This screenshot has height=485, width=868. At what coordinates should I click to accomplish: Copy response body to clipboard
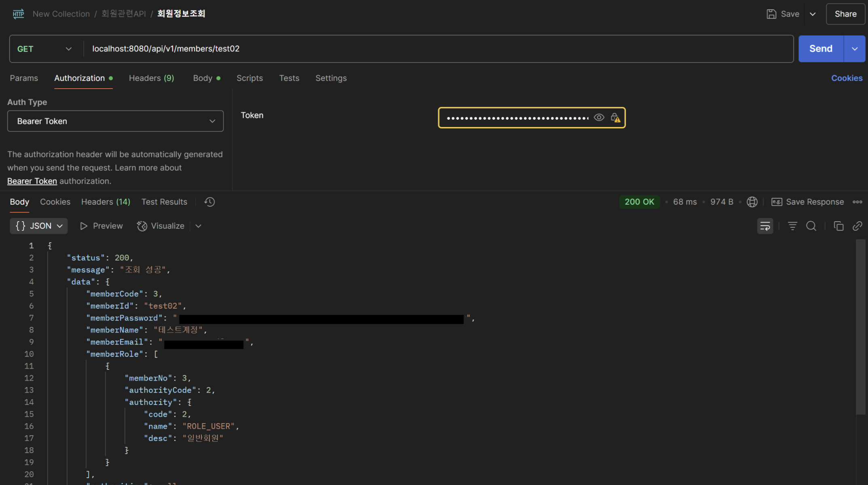coord(838,226)
